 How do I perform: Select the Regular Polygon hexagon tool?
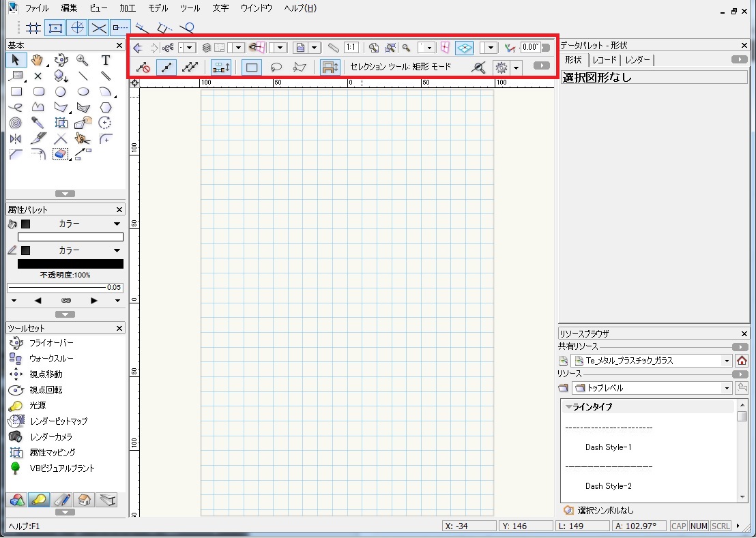(x=106, y=107)
